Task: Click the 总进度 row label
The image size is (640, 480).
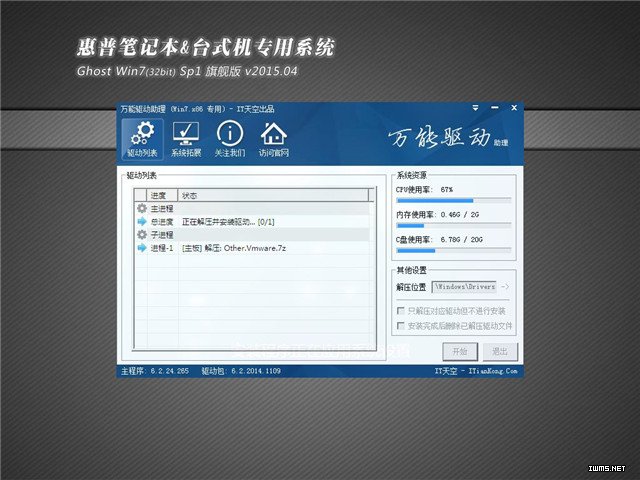Action: click(162, 222)
